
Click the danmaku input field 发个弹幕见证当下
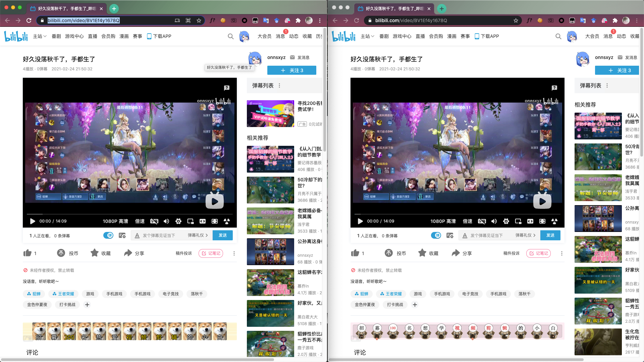158,235
